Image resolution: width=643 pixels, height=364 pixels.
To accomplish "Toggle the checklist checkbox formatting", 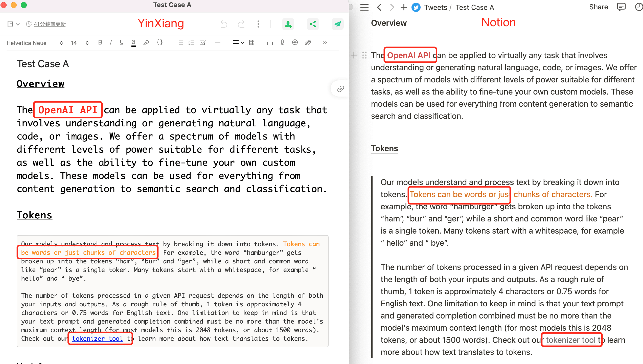I will [202, 42].
